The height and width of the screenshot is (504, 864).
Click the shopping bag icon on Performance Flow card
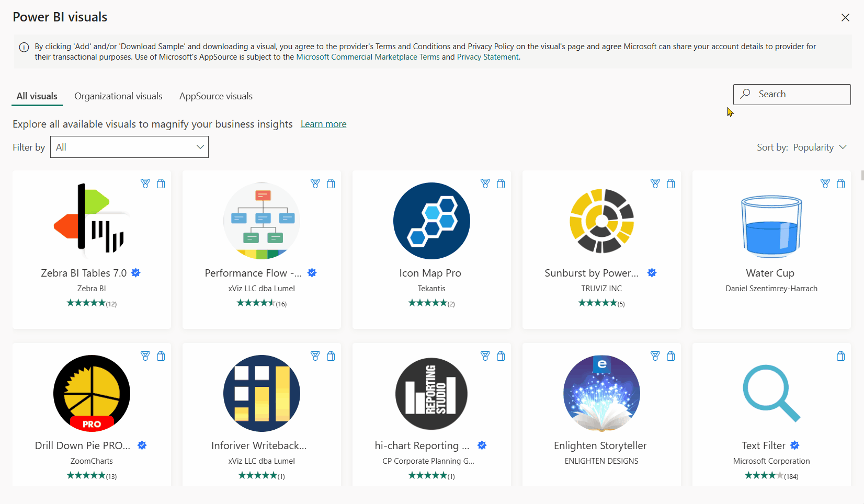point(331,184)
